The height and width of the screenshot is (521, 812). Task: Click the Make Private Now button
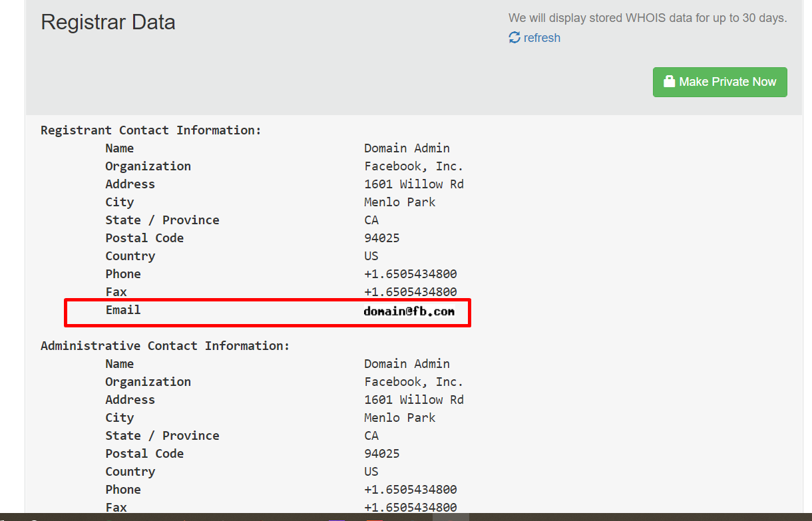[x=720, y=82]
